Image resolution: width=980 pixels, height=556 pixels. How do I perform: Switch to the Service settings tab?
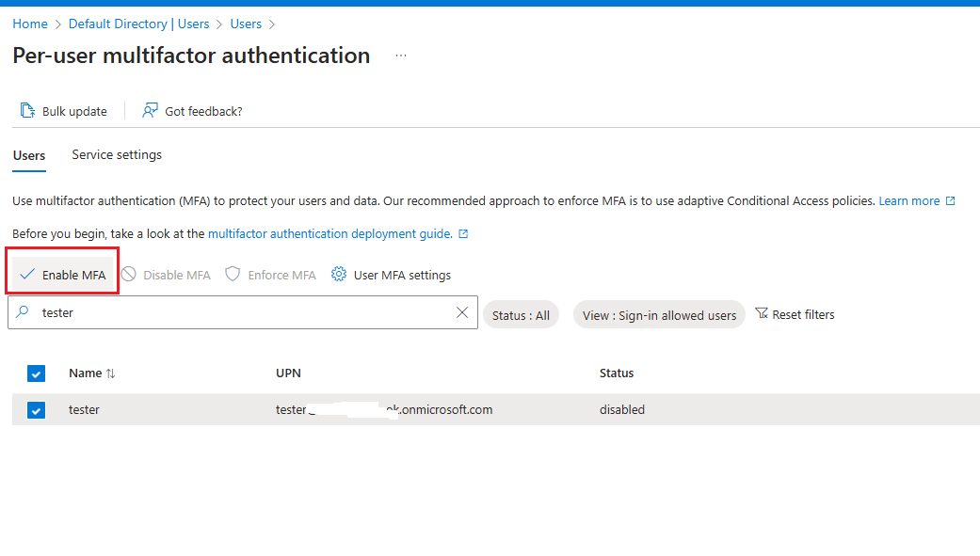117,155
